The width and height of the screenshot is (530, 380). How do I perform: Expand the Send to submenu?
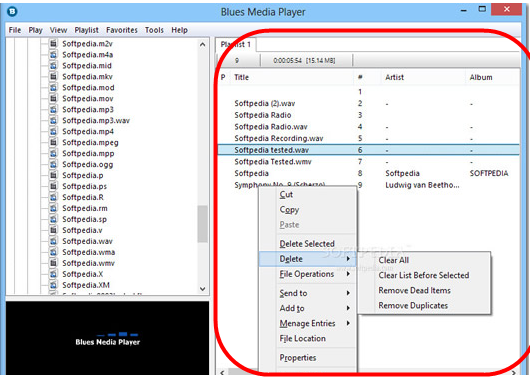click(x=308, y=293)
